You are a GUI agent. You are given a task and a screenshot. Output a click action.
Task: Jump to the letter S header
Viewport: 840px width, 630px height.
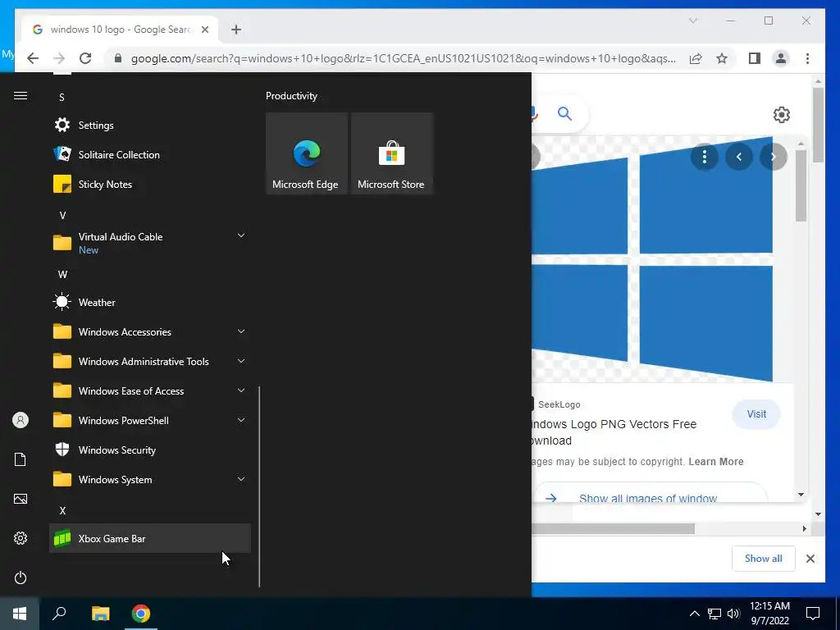62,98
